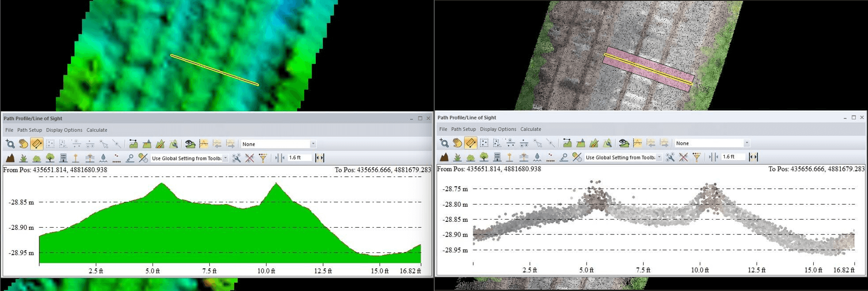Click the power line tower icon in the terrain profile window

(90, 158)
